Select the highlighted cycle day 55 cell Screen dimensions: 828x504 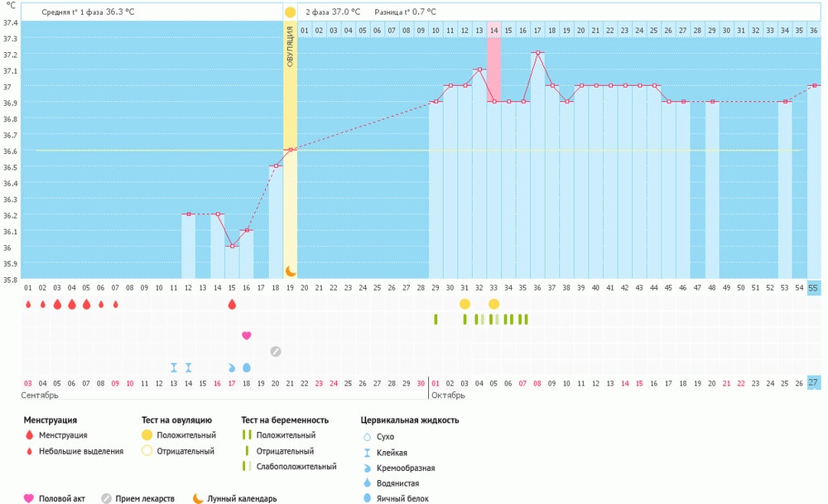813,287
